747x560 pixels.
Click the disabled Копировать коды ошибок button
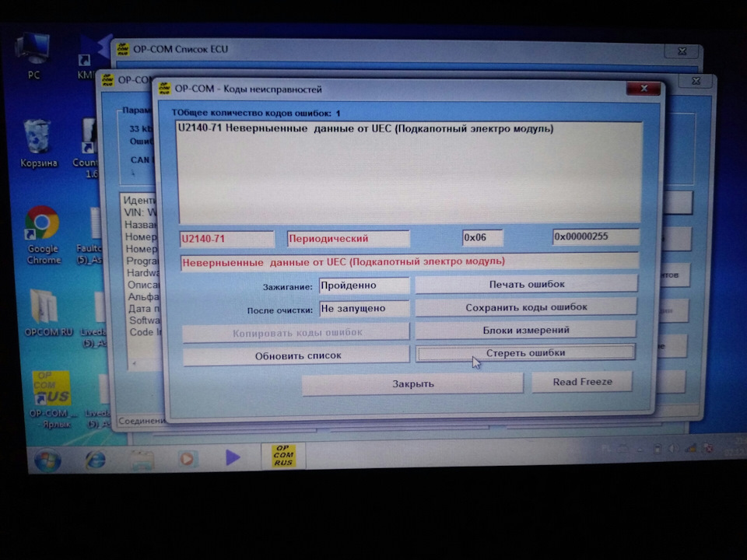pos(296,332)
